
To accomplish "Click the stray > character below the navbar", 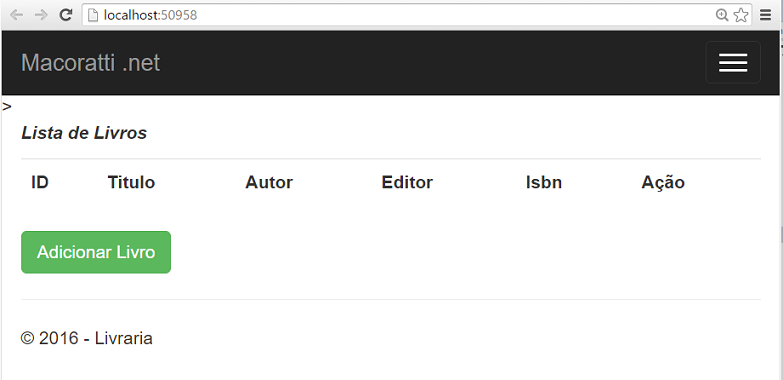I will click(7, 106).
